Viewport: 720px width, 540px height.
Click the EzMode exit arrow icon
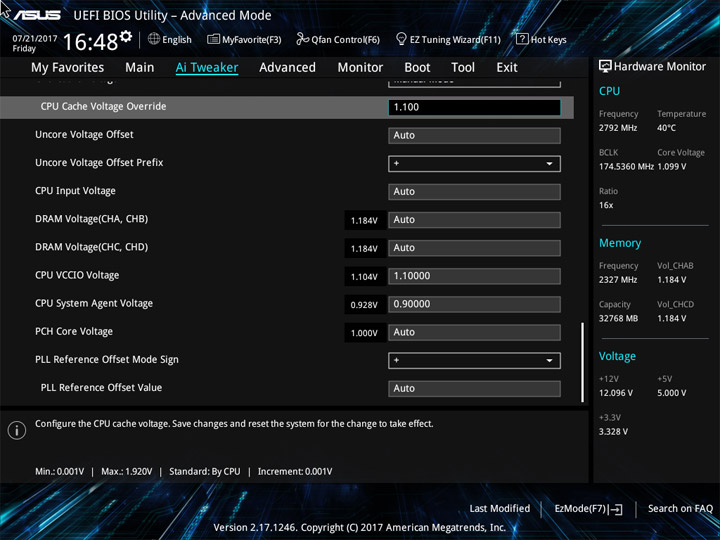tap(615, 509)
